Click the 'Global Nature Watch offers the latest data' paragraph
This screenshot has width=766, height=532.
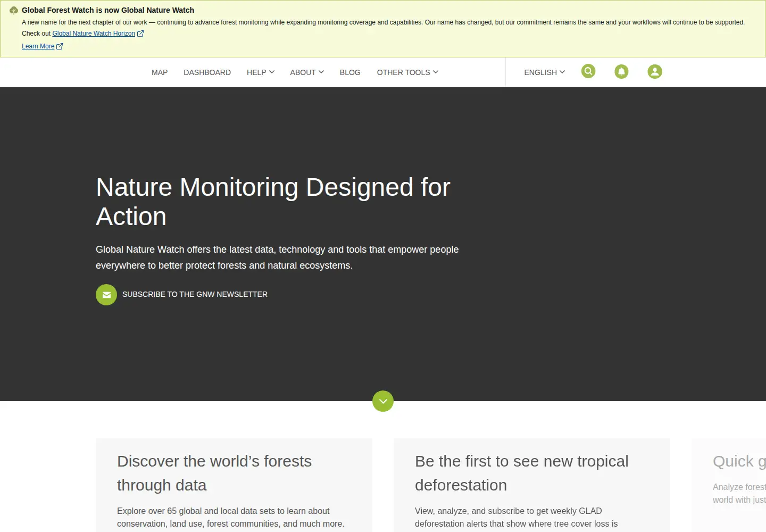pyautogui.click(x=277, y=257)
